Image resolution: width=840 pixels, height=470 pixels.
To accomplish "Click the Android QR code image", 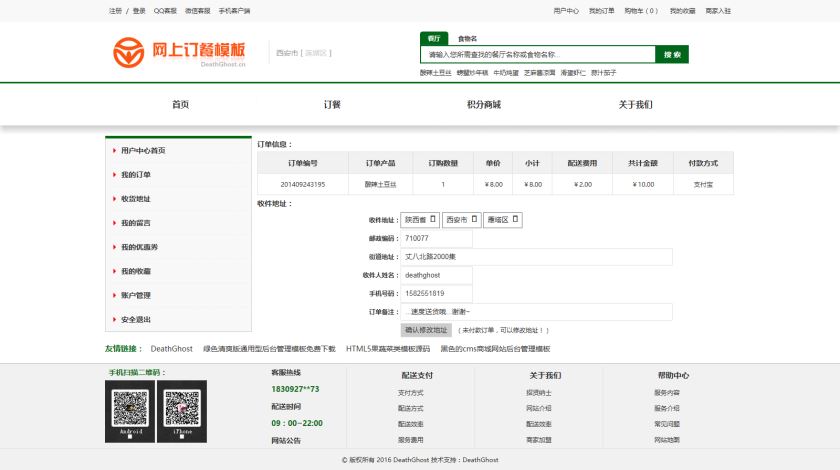I will (x=130, y=411).
